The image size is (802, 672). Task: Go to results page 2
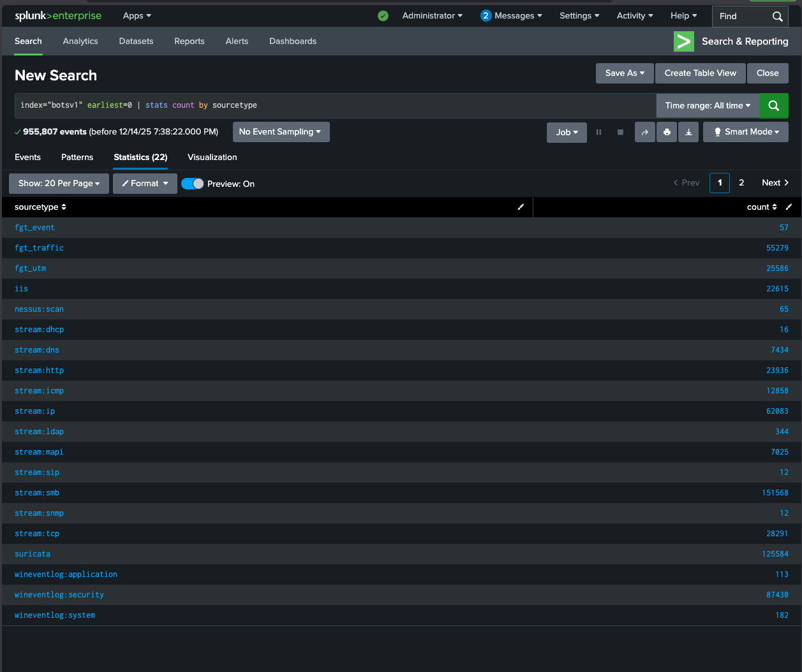[x=741, y=183]
